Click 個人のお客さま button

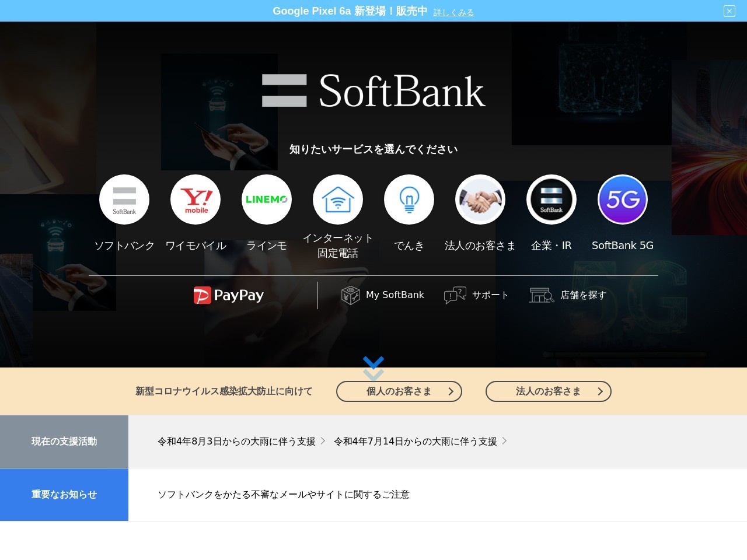(x=399, y=391)
